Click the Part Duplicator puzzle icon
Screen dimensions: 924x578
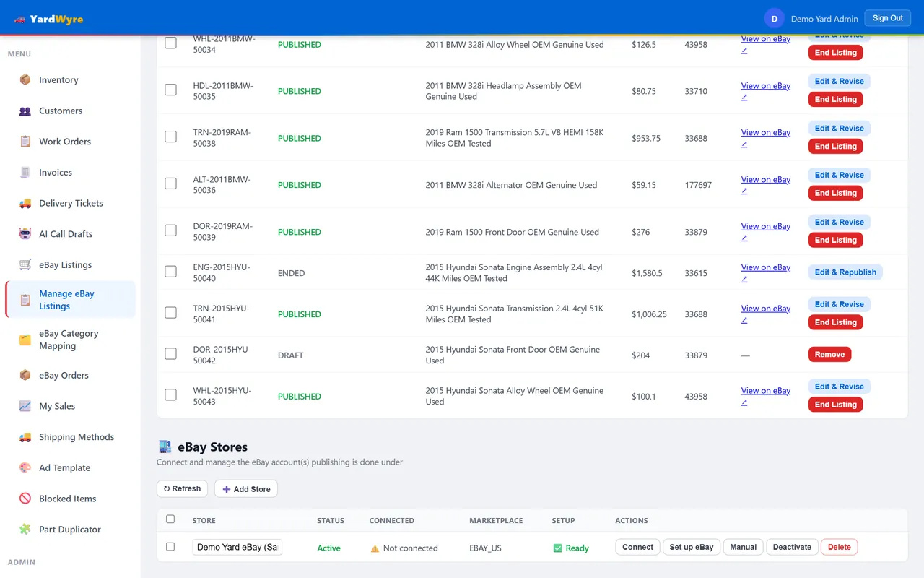(25, 530)
